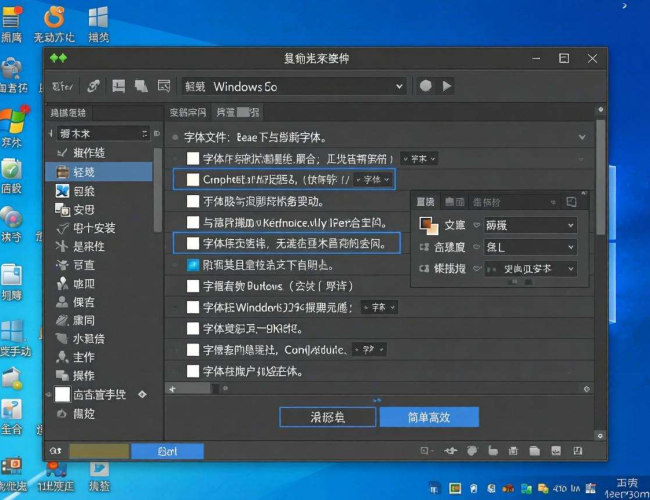Collapse the '字体文件' section header chevron
The image size is (650, 500).
coord(582,137)
